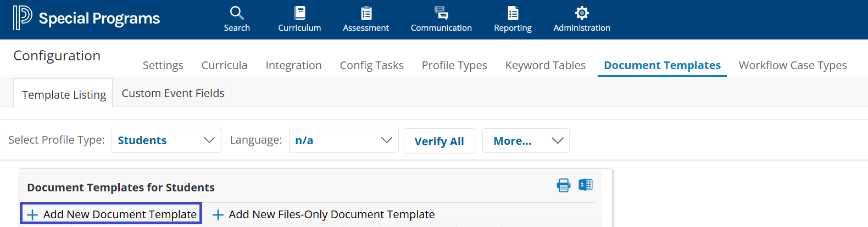868x227 pixels.
Task: Select the Template Listing tab
Action: click(64, 95)
